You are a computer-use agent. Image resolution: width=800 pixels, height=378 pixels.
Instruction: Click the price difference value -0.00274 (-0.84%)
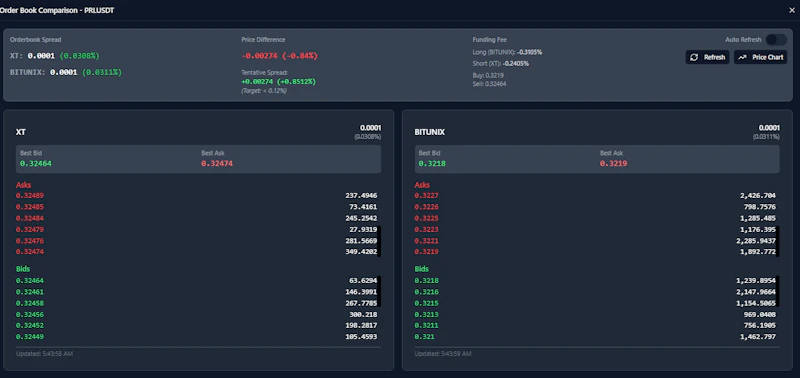(x=280, y=56)
